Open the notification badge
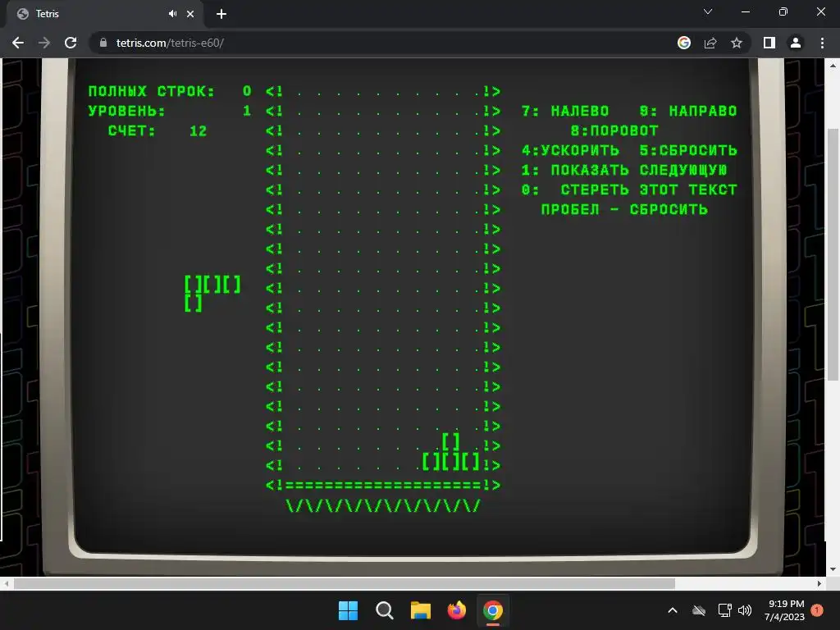Screen dimensions: 840x630 (817, 610)
